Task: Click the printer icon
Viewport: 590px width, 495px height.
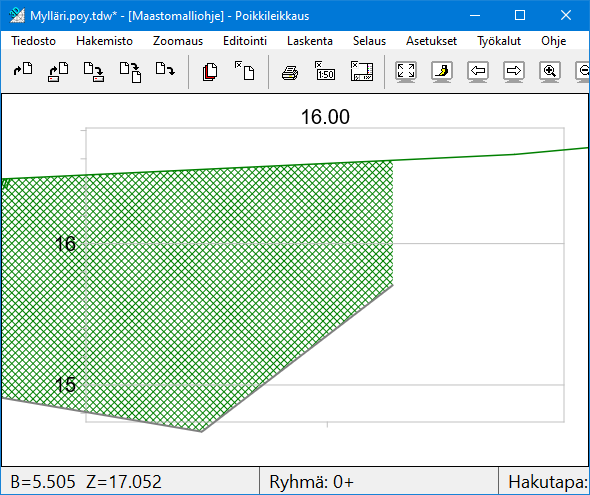Action: click(290, 73)
